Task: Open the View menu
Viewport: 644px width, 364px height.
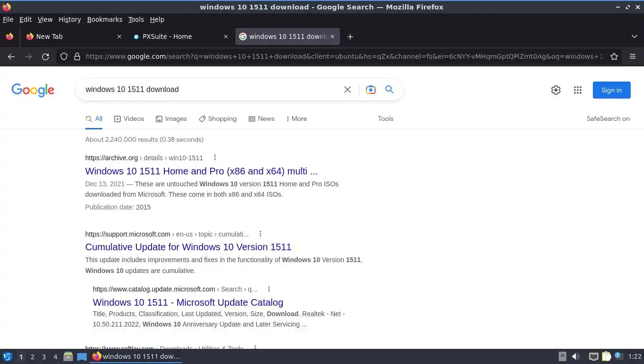Action: point(45,19)
